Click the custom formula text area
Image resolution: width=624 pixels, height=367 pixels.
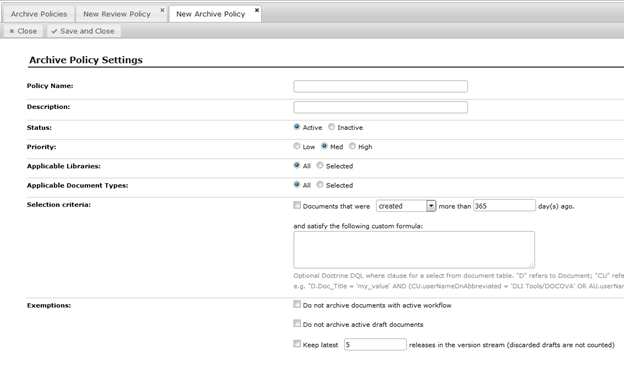coord(414,250)
